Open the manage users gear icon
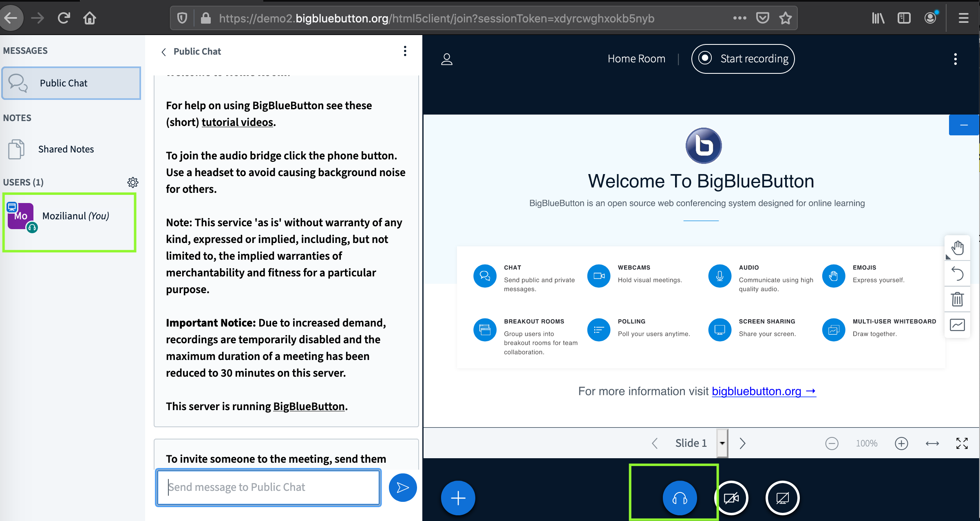This screenshot has height=521, width=980. [133, 182]
